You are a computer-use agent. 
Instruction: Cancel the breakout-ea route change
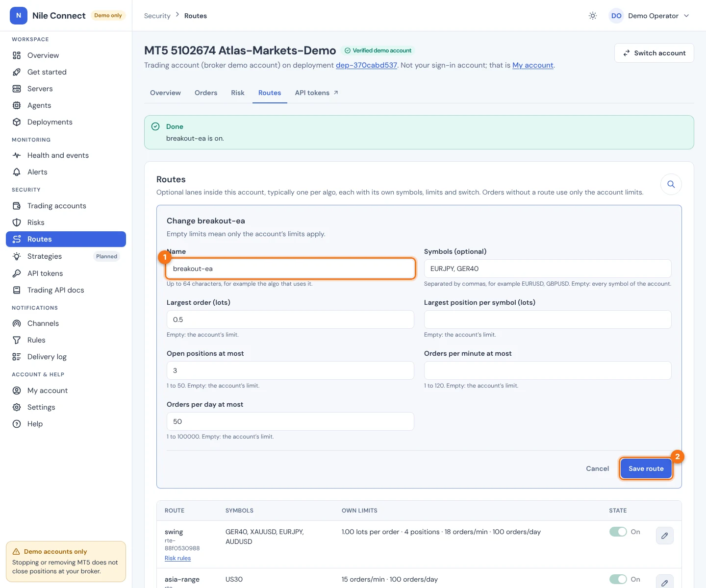coord(598,468)
